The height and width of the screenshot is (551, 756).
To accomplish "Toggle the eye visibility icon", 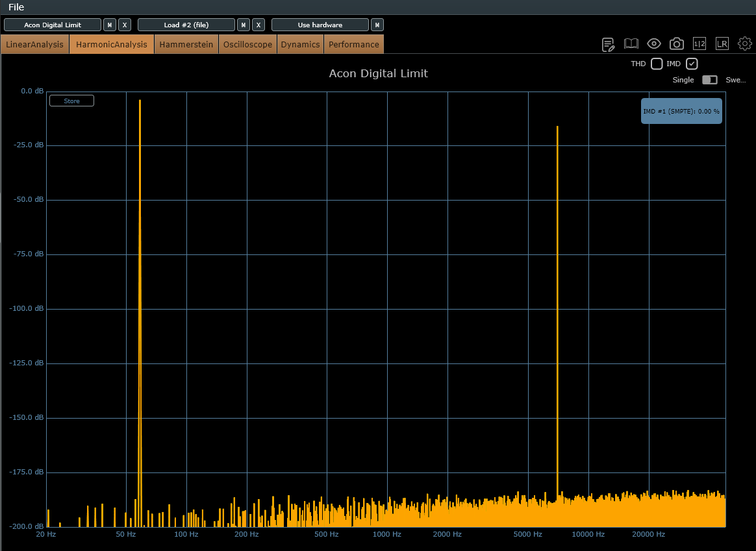I will 654,44.
